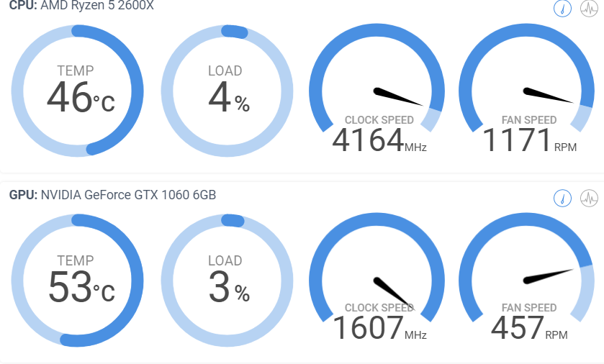
Task: Click the CPU CLOCK SPEED label text
Action: click(x=379, y=120)
